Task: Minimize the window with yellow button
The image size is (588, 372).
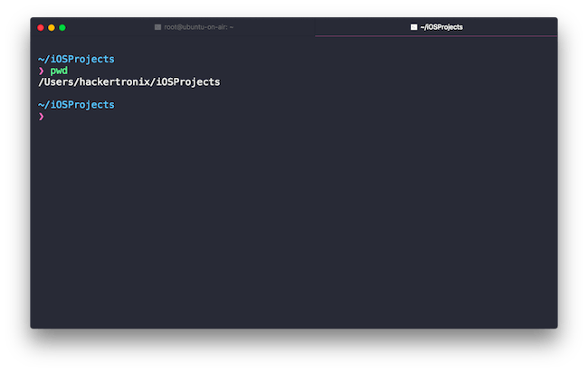Action: click(52, 27)
